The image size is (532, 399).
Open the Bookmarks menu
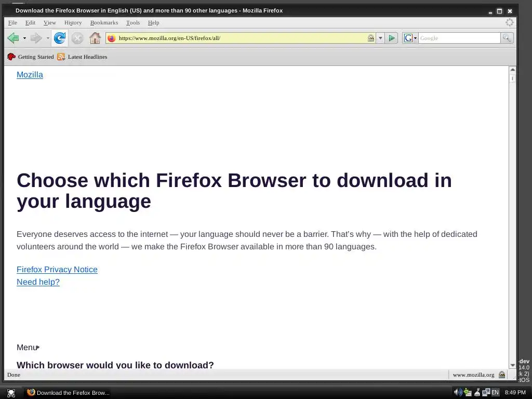tap(104, 23)
